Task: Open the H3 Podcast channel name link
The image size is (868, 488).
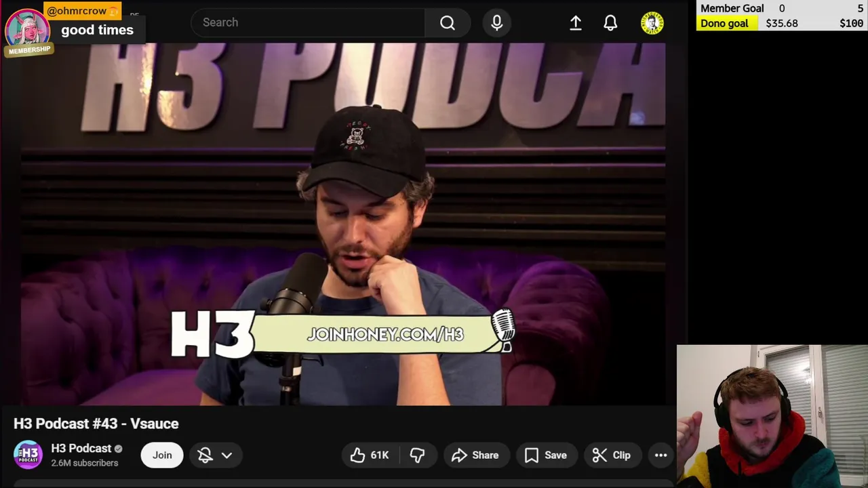Action: pos(81,449)
